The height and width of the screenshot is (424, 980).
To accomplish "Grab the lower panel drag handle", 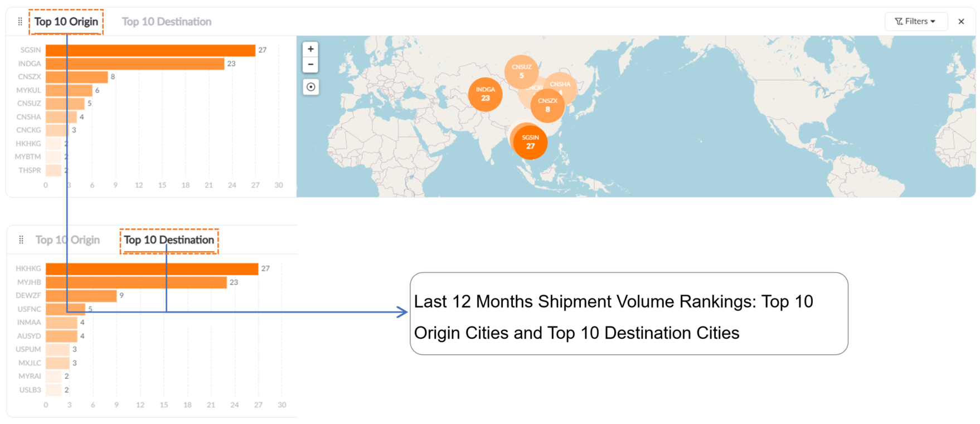I will click(21, 240).
